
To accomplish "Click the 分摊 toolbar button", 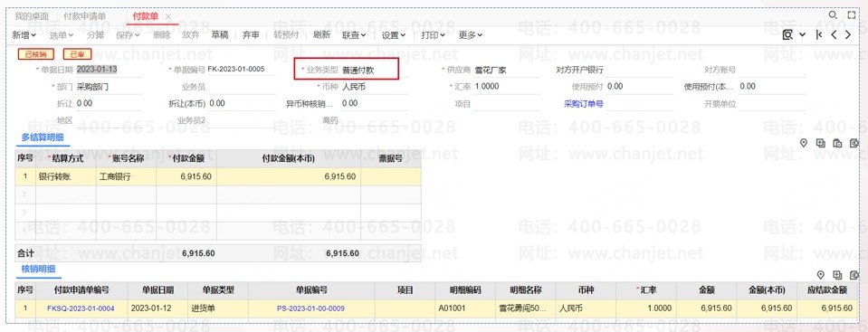I will (x=95, y=35).
